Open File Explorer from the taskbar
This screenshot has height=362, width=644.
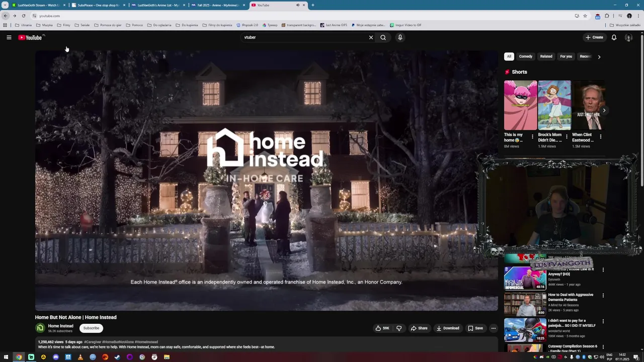tap(167, 357)
